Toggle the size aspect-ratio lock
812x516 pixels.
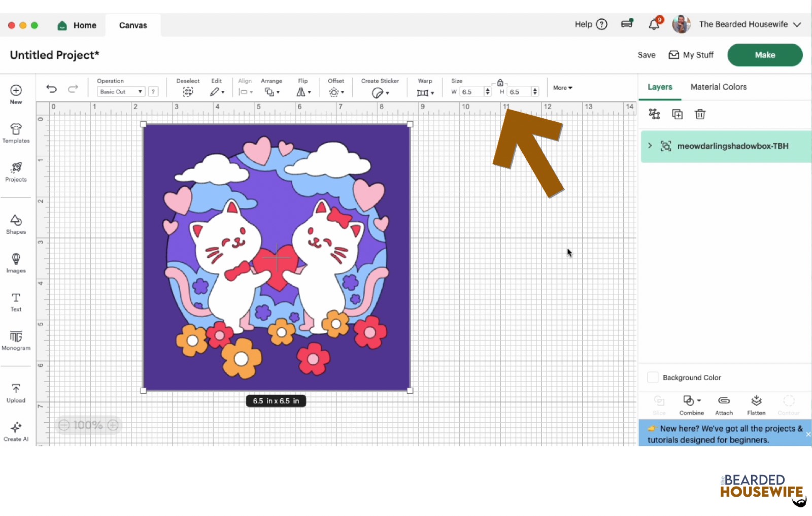[500, 82]
